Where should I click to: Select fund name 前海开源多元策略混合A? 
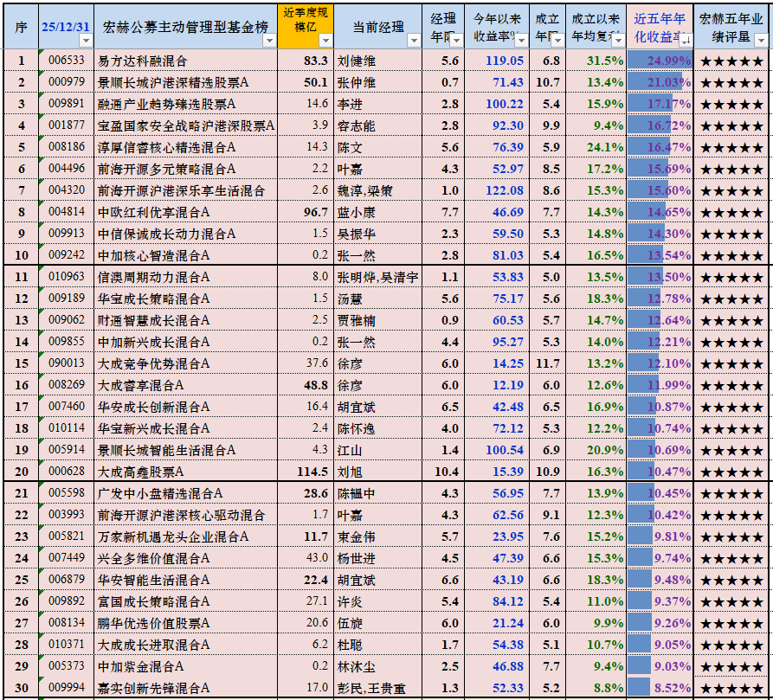pos(166,170)
